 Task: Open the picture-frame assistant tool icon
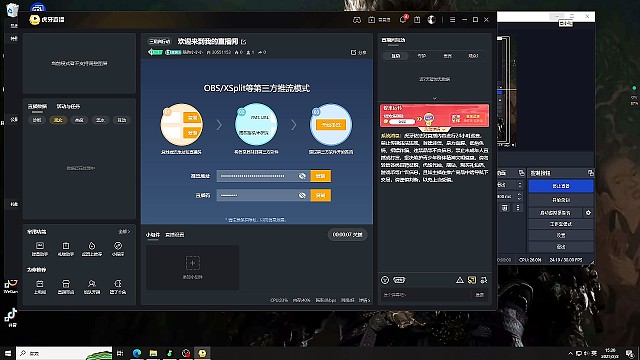[x=40, y=248]
